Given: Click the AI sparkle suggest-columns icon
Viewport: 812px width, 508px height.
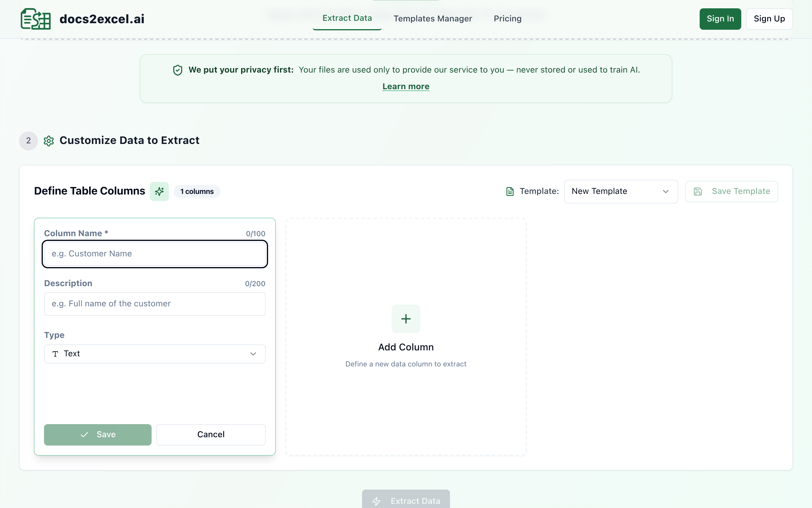Looking at the screenshot, I should tap(159, 192).
